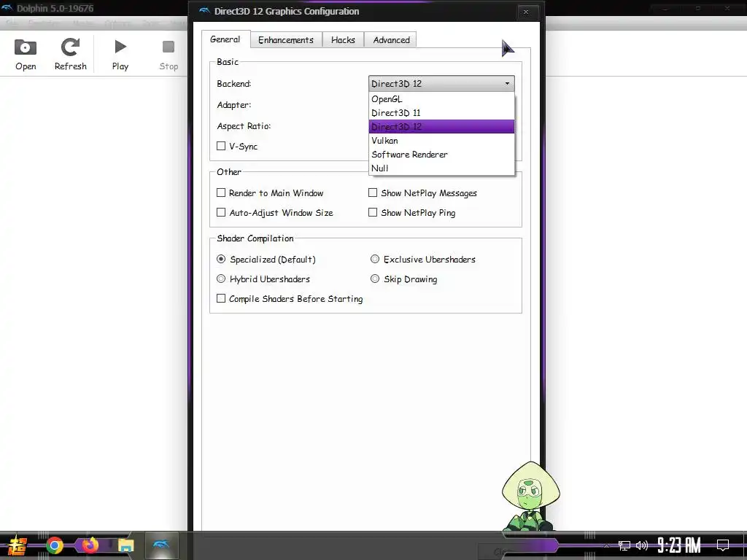Screen dimensions: 747x560
Task: Enable Render to Main Window
Action: (x=221, y=192)
